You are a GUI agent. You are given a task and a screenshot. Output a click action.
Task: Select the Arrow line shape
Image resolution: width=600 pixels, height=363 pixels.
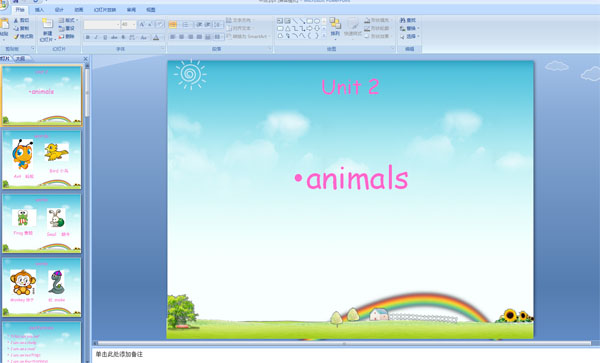coord(302,21)
